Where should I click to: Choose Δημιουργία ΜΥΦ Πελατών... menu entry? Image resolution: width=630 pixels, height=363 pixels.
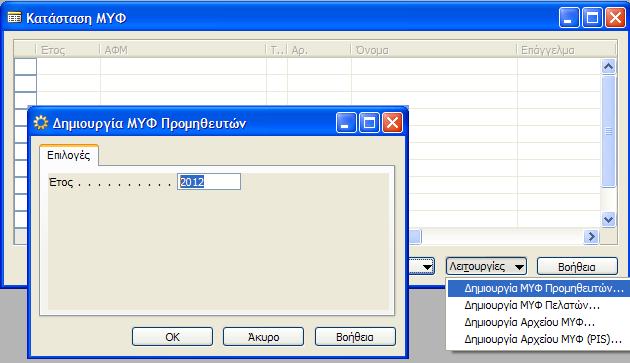click(x=539, y=305)
